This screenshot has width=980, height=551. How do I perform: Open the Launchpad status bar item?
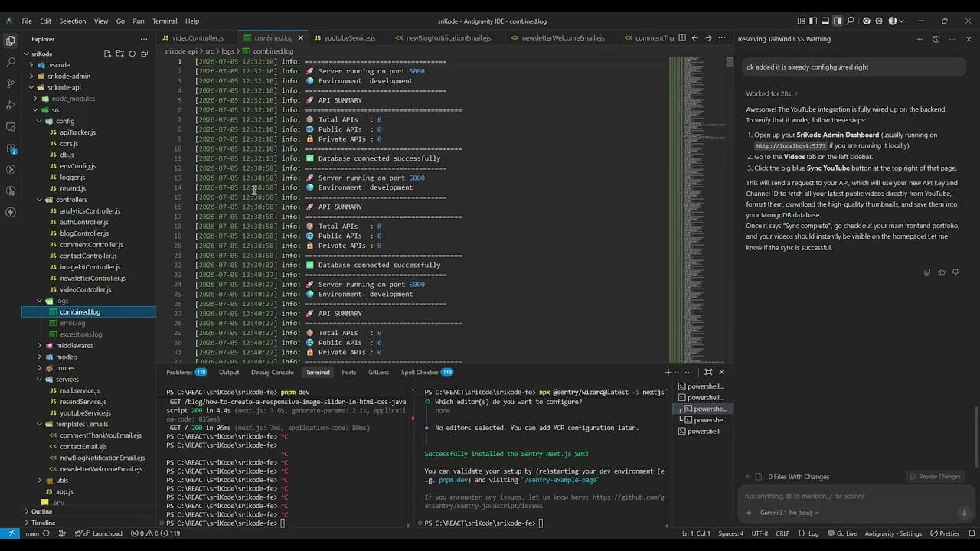pos(99,533)
